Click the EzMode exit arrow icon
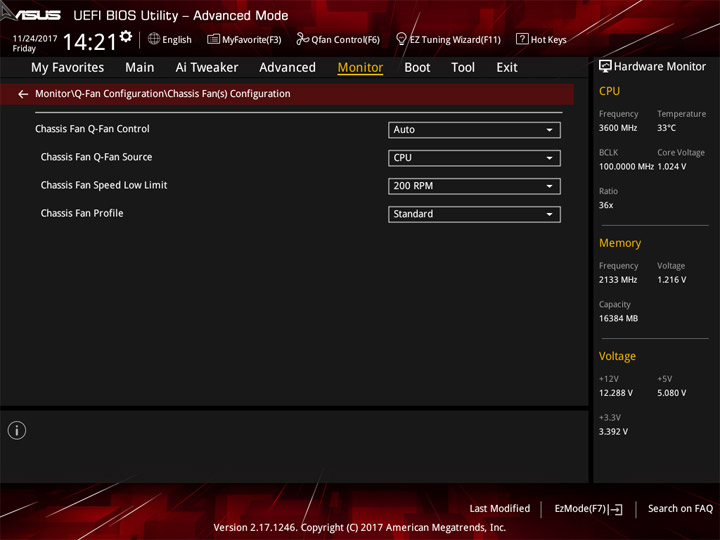The width and height of the screenshot is (720, 540). point(616,509)
